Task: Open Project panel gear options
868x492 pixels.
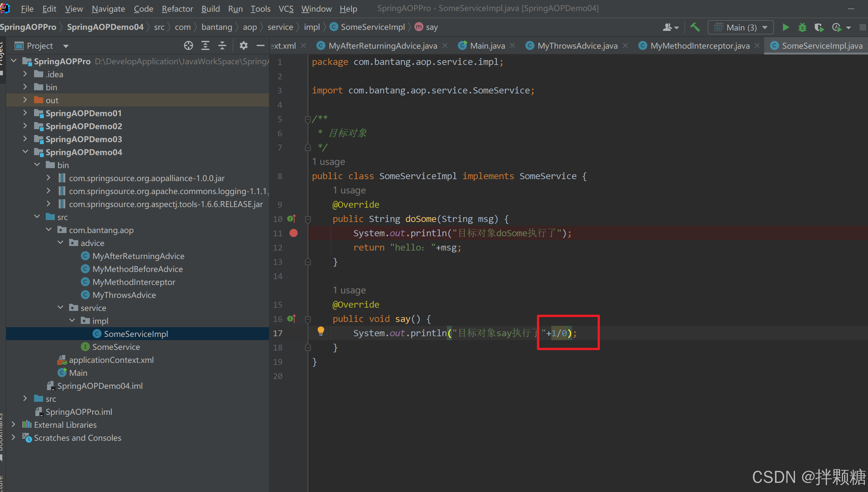Action: tap(243, 46)
